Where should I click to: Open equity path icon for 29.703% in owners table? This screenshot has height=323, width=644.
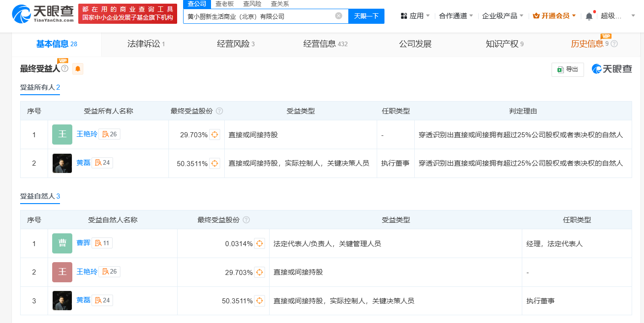[x=215, y=135]
